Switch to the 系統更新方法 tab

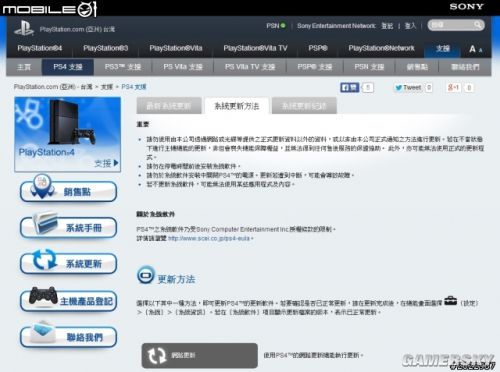coord(237,106)
